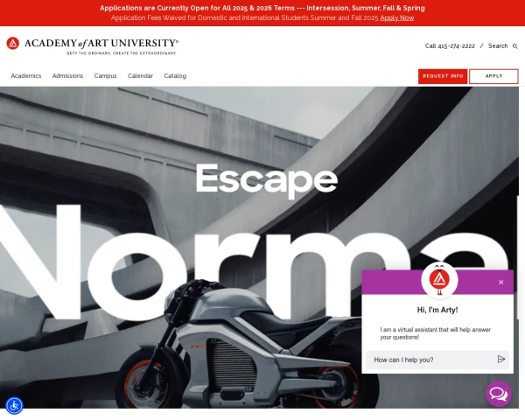
Task: Click the Academy of Art University logo emblem
Action: (x=13, y=43)
